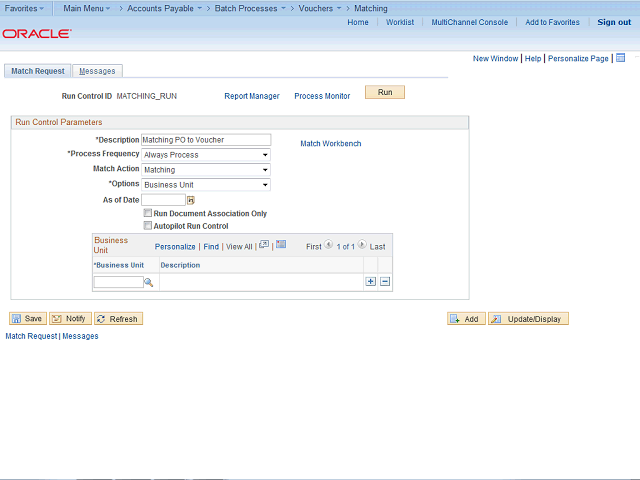Open grid zoom popup icon
640x480 pixels.
pyautogui.click(x=264, y=244)
